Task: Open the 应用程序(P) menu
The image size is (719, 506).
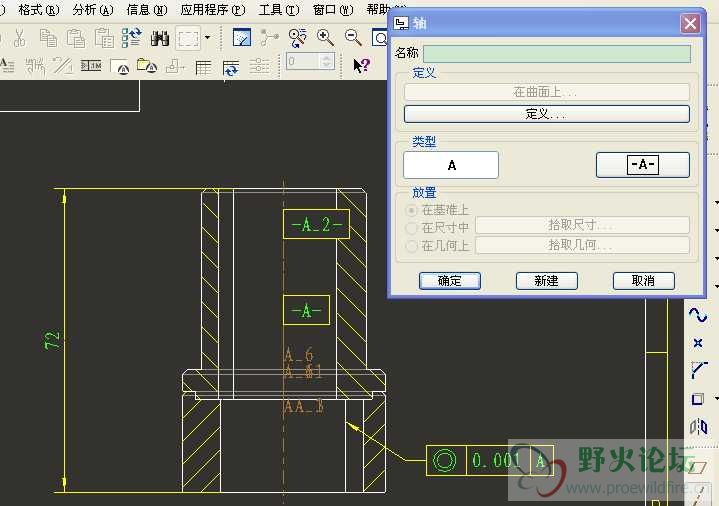Action: 213,10
